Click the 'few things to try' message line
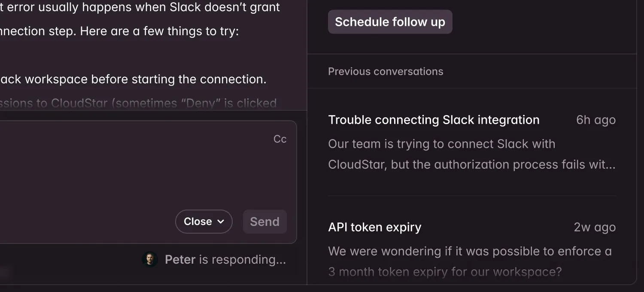Image resolution: width=644 pixels, height=292 pixels. pos(119,31)
